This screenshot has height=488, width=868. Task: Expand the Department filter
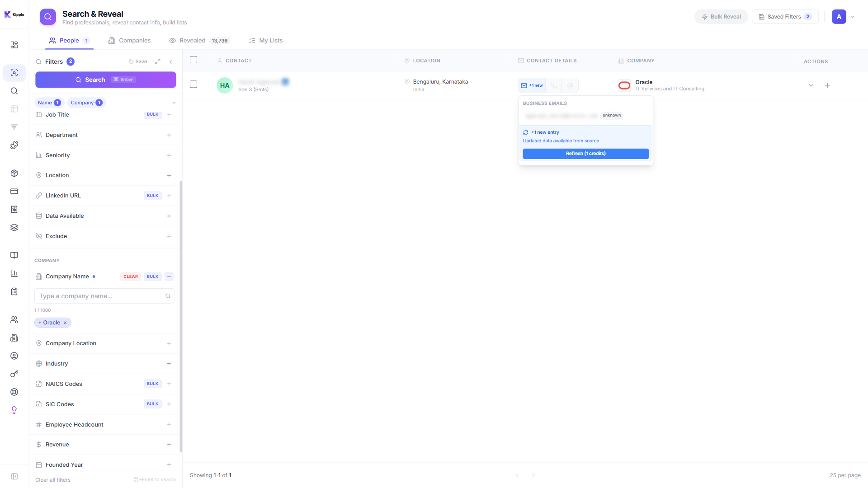click(169, 135)
